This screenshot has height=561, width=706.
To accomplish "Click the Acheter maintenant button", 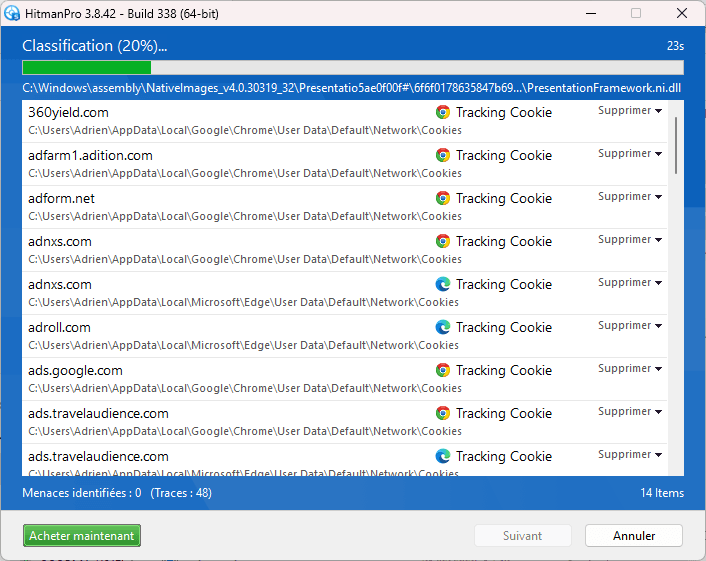I will 82,536.
